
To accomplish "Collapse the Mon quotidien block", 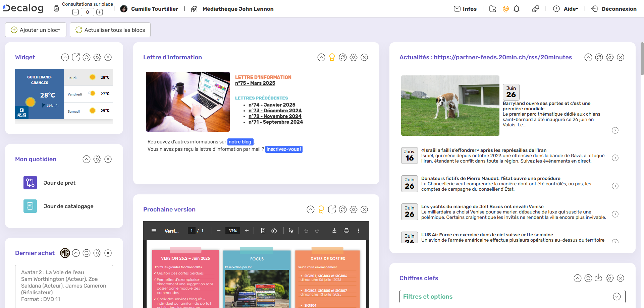I will (x=87, y=159).
